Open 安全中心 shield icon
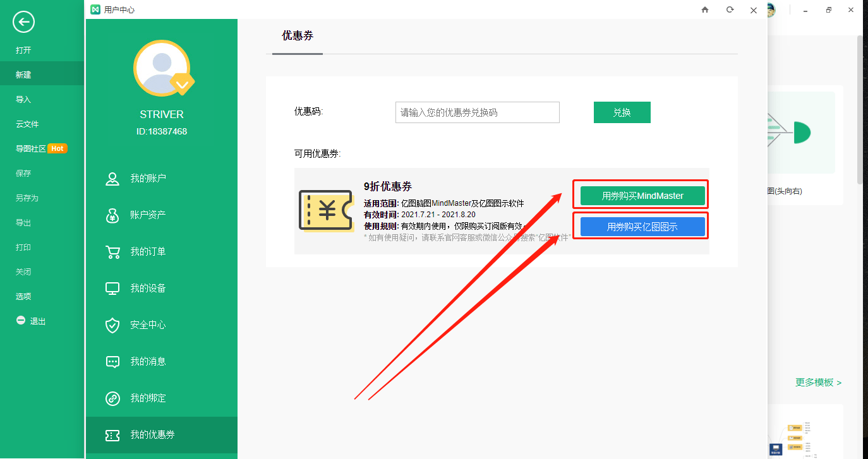 pos(112,325)
